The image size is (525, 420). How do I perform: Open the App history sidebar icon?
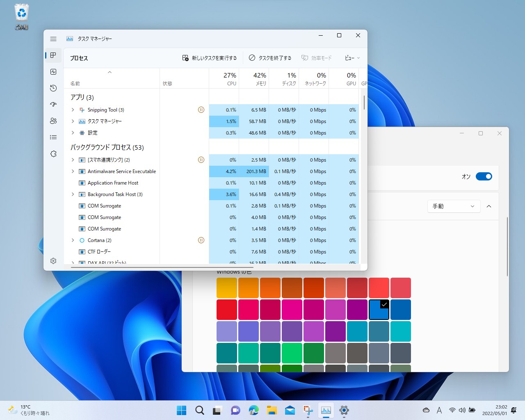pos(53,88)
